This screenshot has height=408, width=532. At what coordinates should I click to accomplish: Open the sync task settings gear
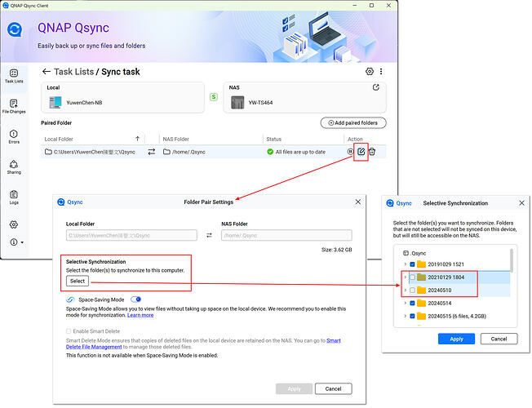370,72
